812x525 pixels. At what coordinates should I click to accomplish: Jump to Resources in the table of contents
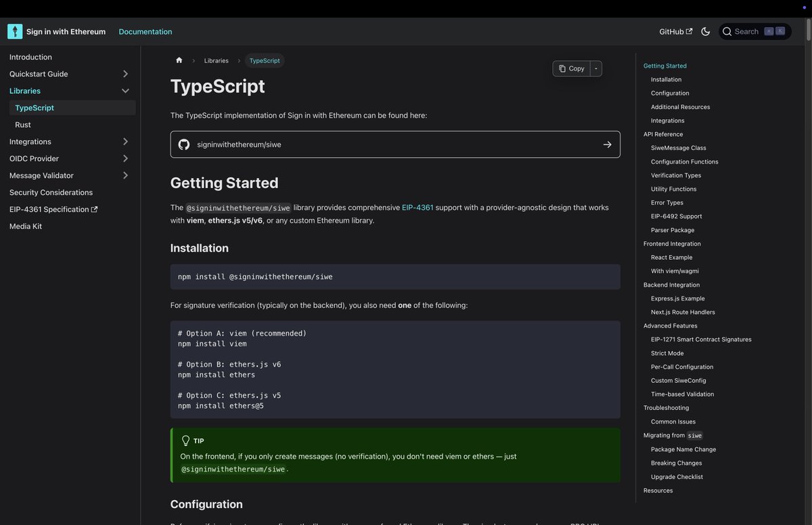(658, 490)
